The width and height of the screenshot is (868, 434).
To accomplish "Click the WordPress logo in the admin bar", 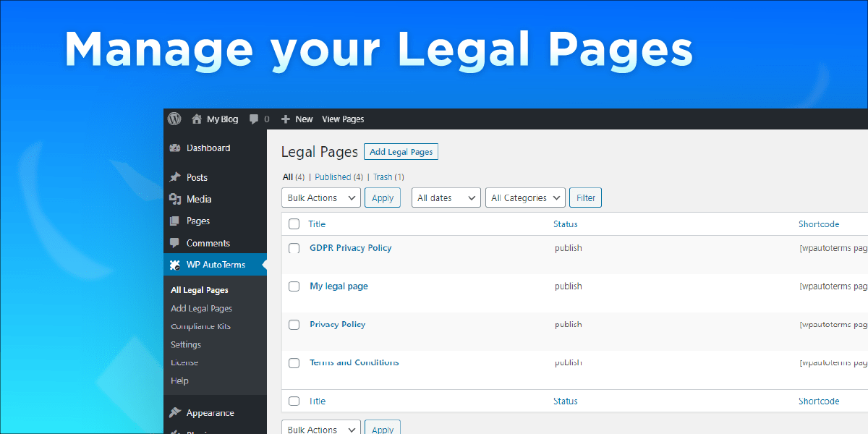I will click(174, 119).
